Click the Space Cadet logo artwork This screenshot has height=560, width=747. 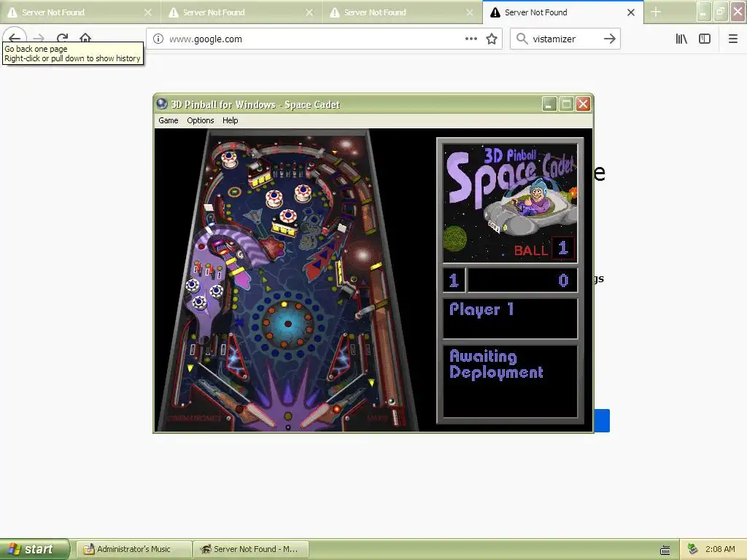pyautogui.click(x=510, y=203)
